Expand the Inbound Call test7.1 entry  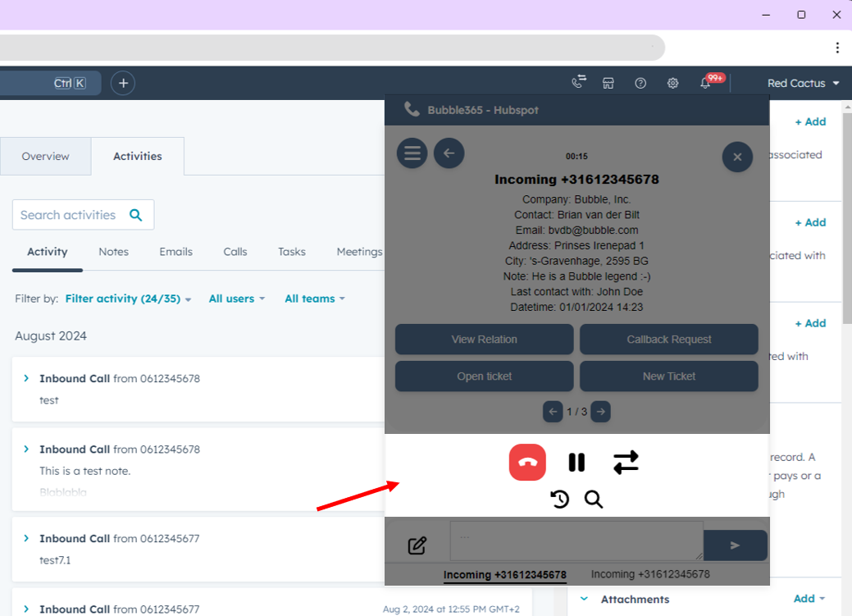pos(26,539)
